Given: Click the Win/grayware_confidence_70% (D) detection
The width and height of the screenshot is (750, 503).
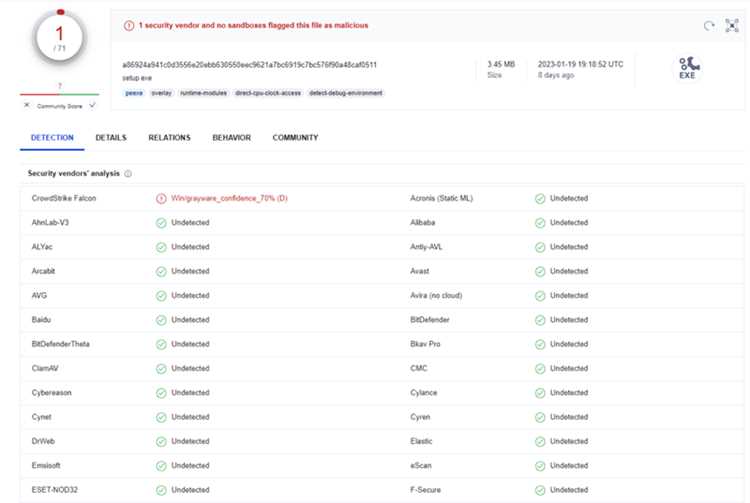Looking at the screenshot, I should click(229, 198).
